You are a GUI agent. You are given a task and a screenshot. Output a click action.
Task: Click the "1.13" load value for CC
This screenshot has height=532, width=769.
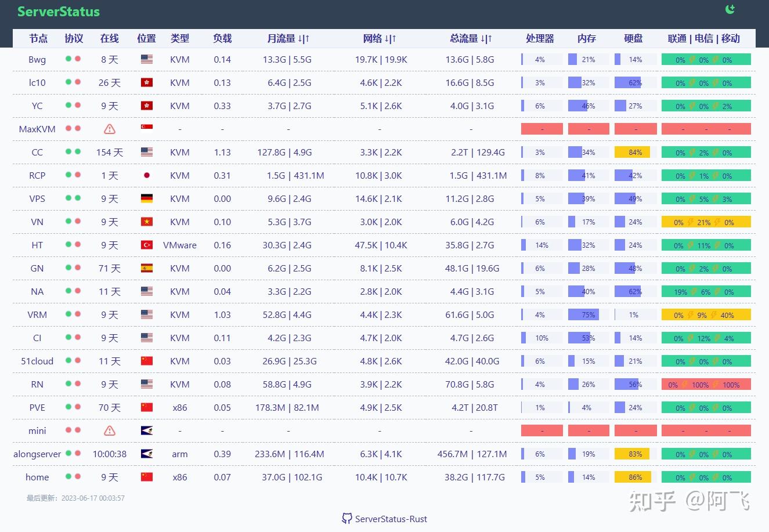(x=222, y=152)
